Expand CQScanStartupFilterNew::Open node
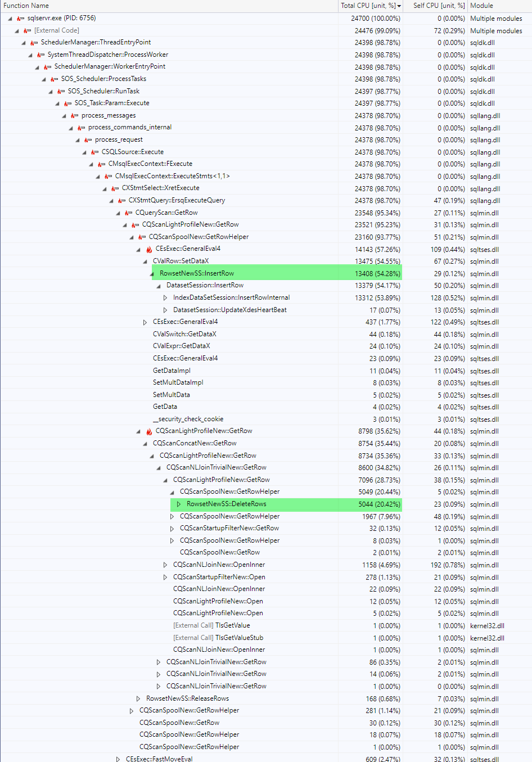The image size is (532, 762). click(x=165, y=578)
